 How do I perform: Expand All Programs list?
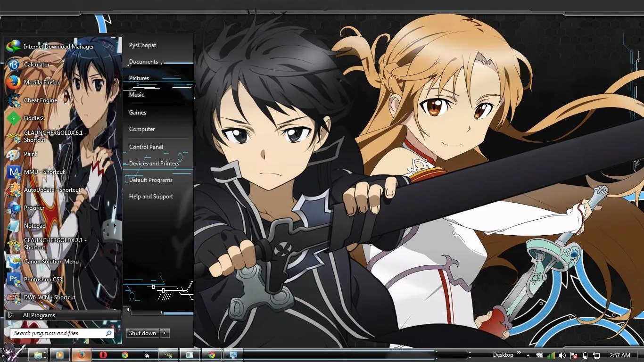[x=63, y=315]
